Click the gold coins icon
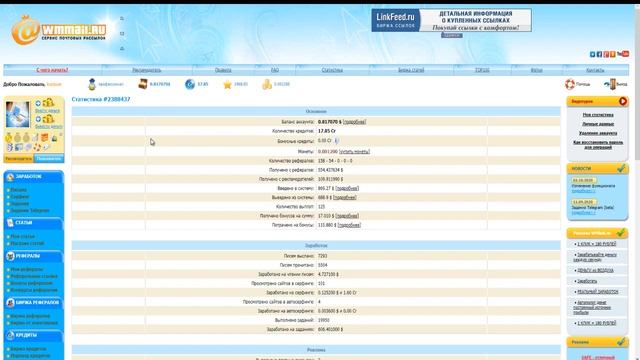This screenshot has width=640, height=360. [x=267, y=84]
